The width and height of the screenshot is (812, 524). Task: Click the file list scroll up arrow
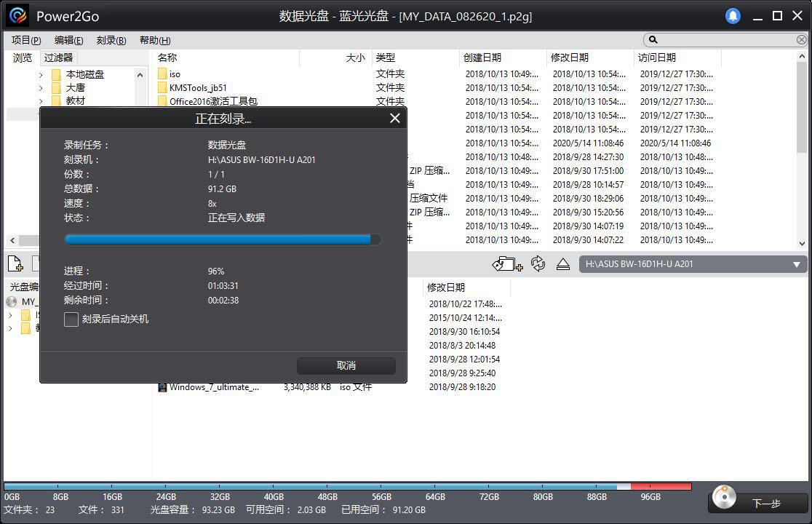[802, 56]
